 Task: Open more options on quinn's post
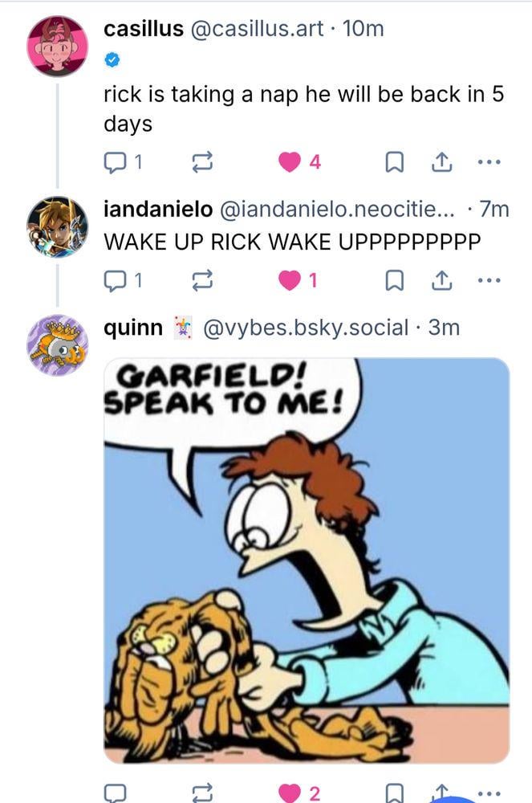(489, 793)
